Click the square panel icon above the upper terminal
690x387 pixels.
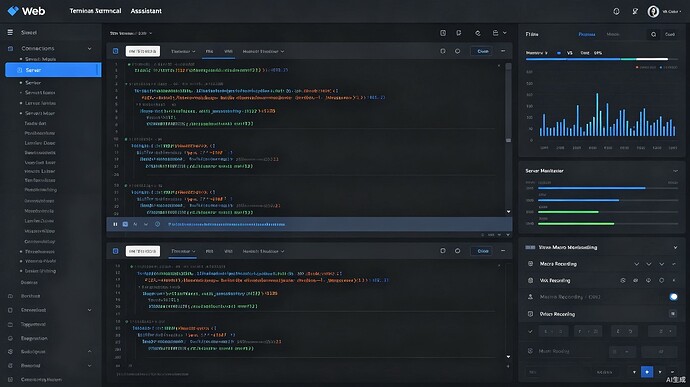click(x=443, y=33)
